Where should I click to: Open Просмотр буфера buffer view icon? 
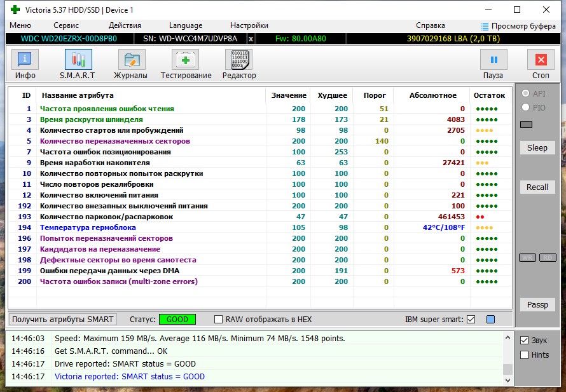point(485,26)
